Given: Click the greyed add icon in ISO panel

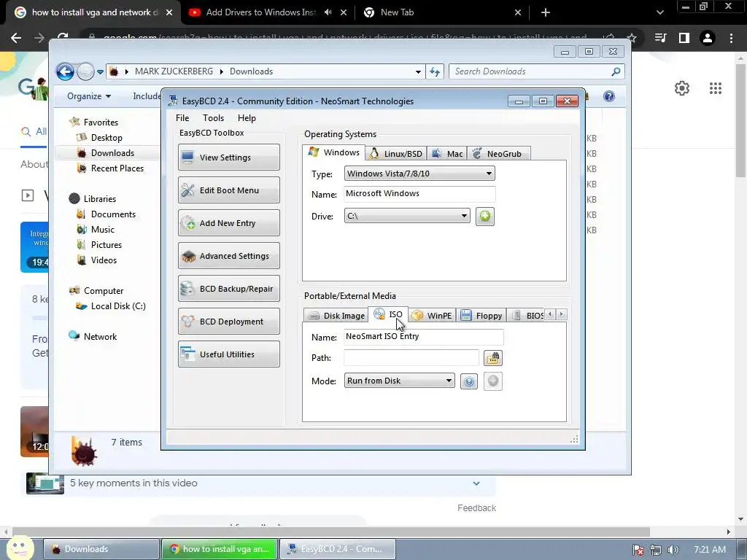Looking at the screenshot, I should tap(493, 381).
